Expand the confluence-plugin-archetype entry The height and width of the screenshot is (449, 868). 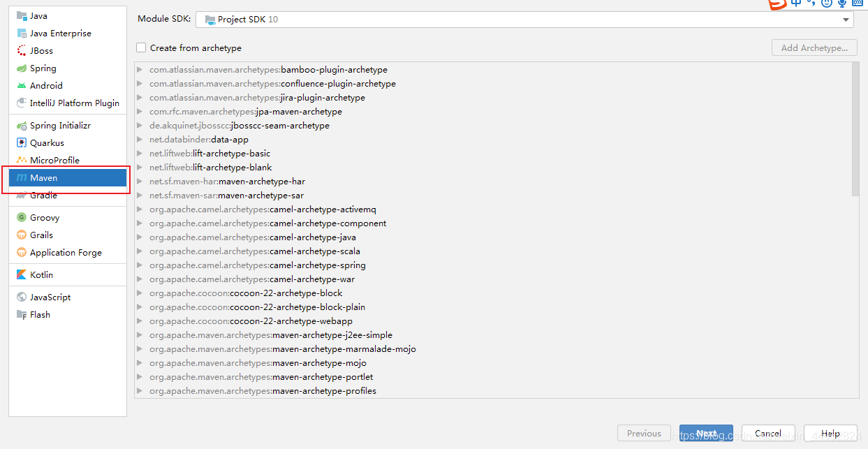point(140,84)
